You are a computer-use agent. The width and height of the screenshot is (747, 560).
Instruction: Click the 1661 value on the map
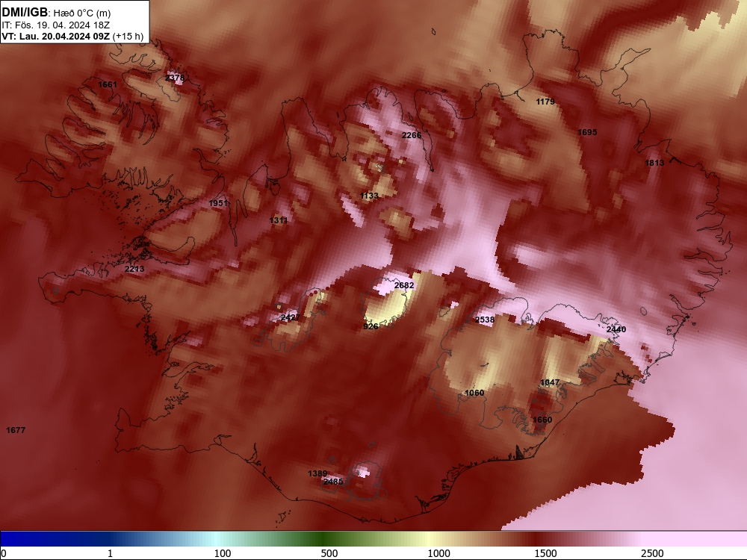pos(107,84)
